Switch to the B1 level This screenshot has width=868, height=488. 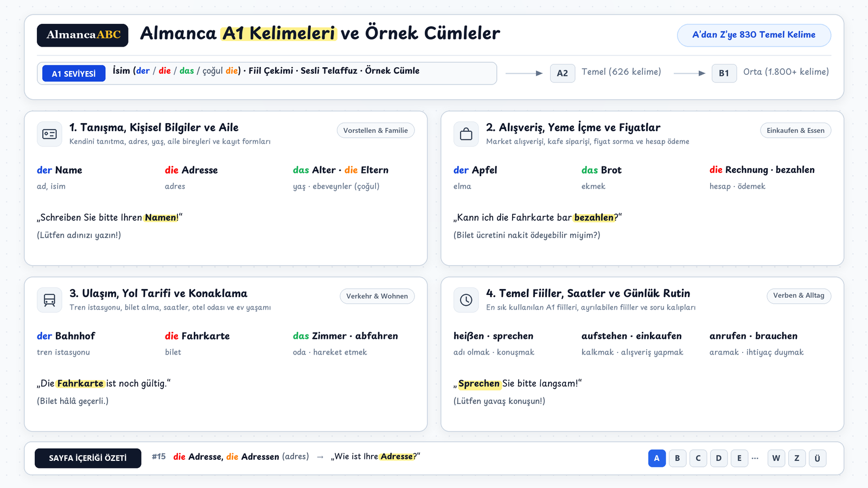click(724, 73)
